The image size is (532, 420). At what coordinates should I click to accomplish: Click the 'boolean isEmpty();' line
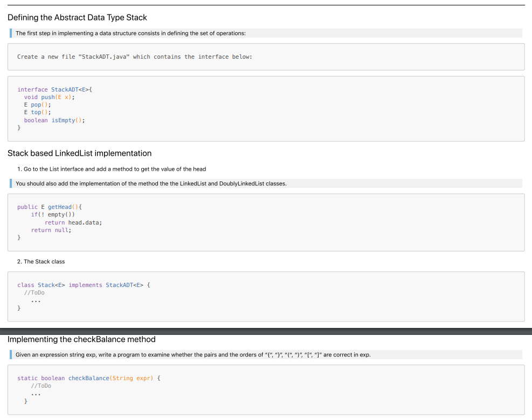54,120
